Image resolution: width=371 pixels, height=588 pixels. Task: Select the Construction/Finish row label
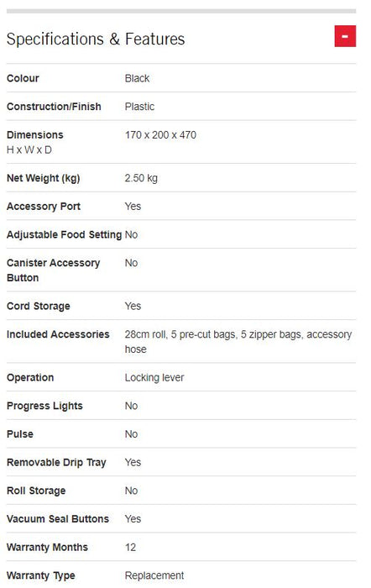coord(54,107)
